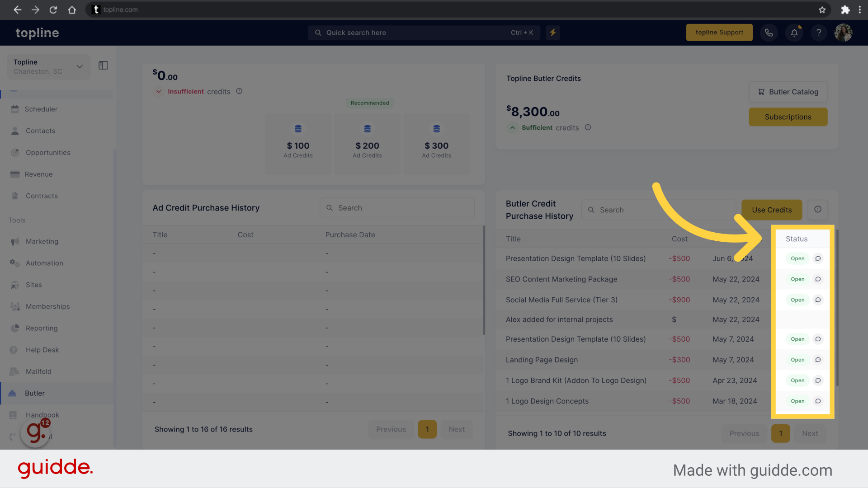The image size is (868, 488).
Task: Open info icon beside Insufficient credits
Action: pyautogui.click(x=239, y=91)
